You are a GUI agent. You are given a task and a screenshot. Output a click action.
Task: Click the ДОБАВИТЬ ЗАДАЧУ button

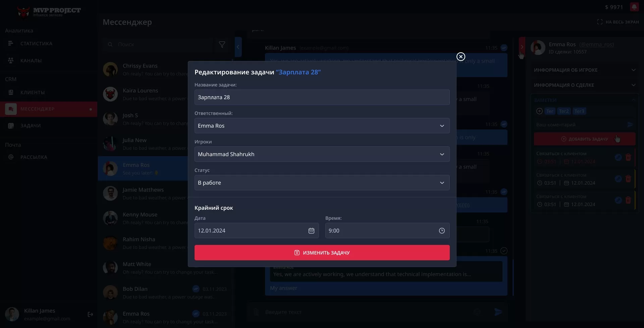585,139
